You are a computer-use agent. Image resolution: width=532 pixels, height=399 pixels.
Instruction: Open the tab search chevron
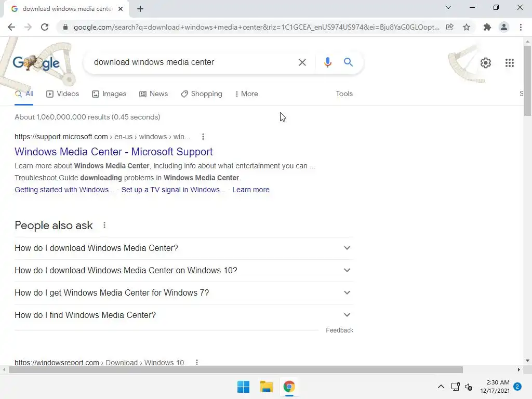[448, 7]
